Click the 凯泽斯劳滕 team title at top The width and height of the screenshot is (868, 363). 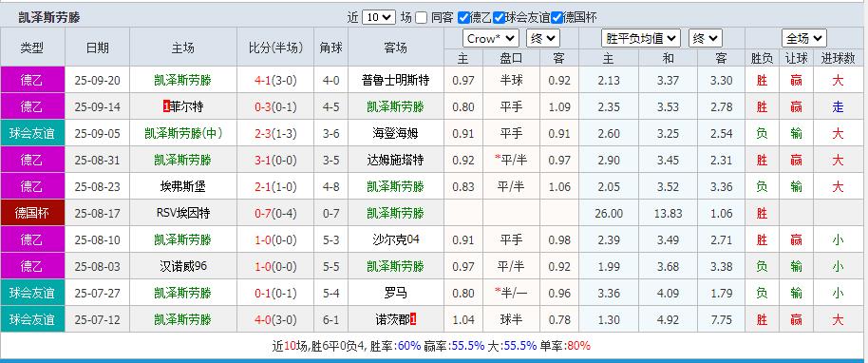click(49, 18)
